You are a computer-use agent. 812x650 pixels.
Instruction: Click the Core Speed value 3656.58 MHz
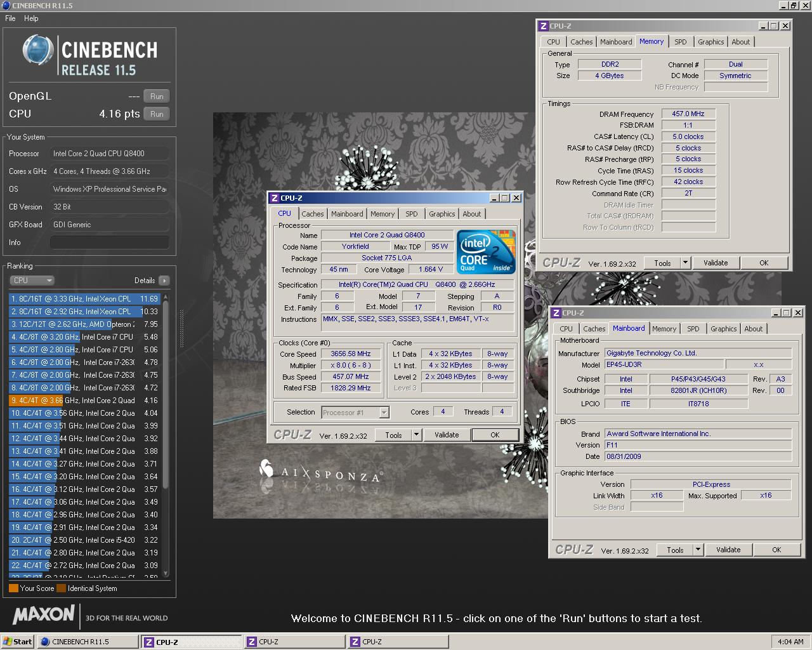coord(350,354)
